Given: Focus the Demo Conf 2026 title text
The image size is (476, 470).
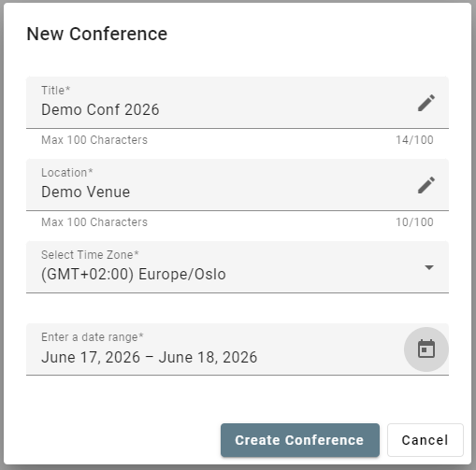Looking at the screenshot, I should [x=100, y=109].
